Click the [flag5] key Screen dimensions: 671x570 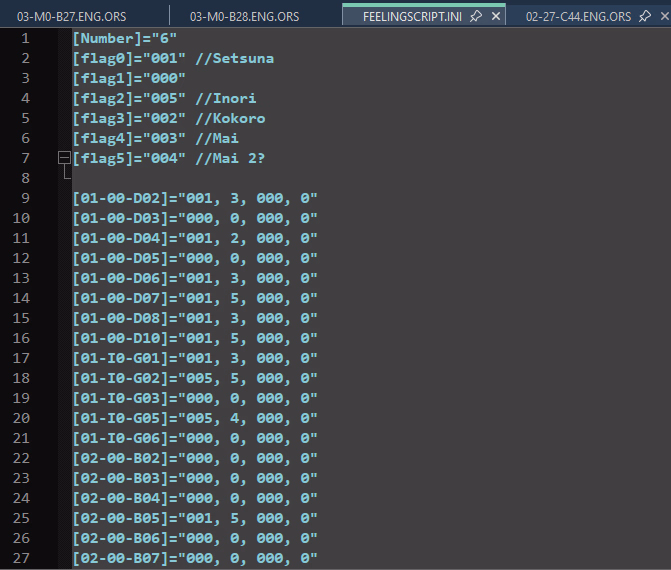point(103,158)
